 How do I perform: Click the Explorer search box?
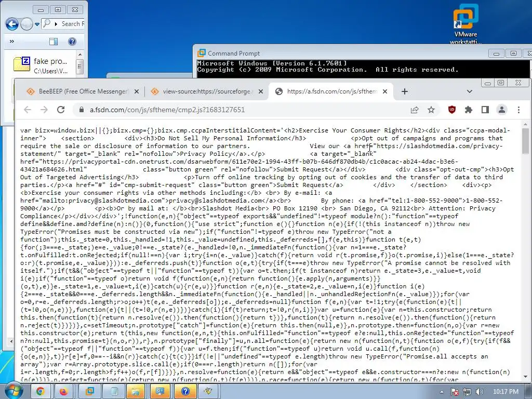[63, 24]
